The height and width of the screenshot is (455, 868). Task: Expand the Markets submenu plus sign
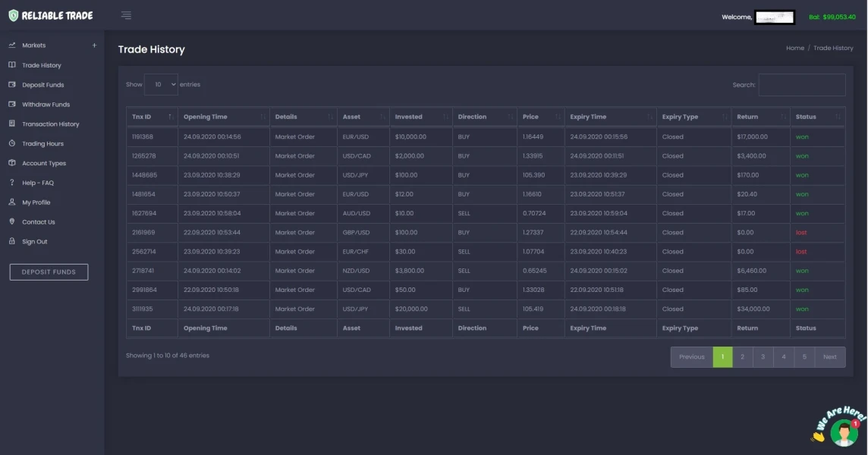click(x=94, y=45)
